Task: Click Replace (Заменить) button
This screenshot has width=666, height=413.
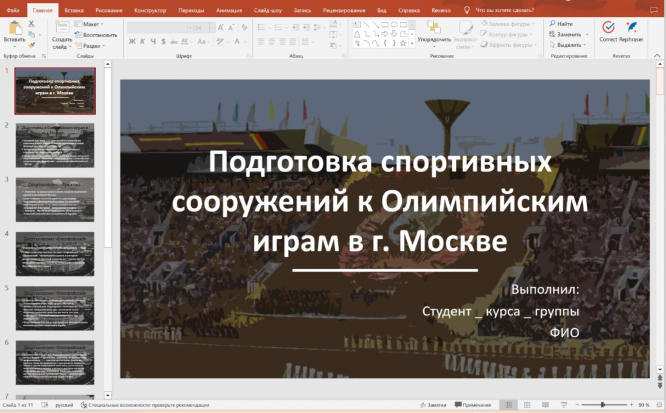Action: (569, 34)
